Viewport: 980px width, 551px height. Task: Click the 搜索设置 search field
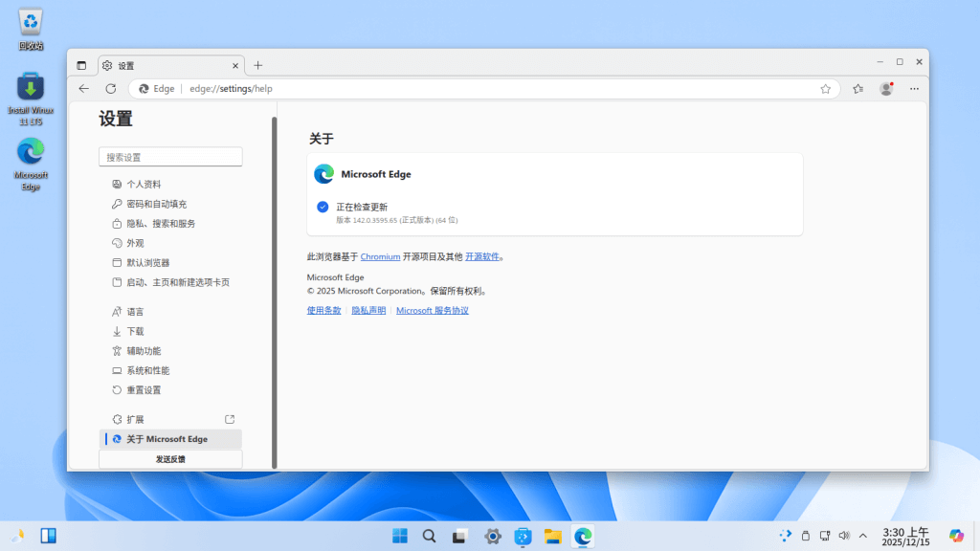coord(170,157)
